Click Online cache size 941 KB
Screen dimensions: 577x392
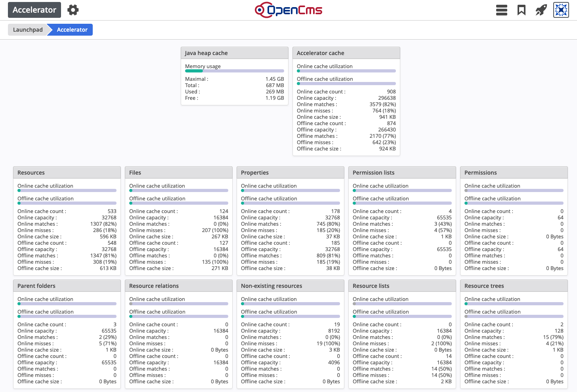(387, 117)
